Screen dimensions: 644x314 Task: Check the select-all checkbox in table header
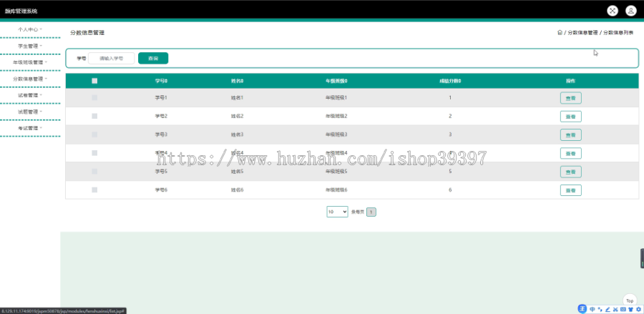pyautogui.click(x=94, y=81)
